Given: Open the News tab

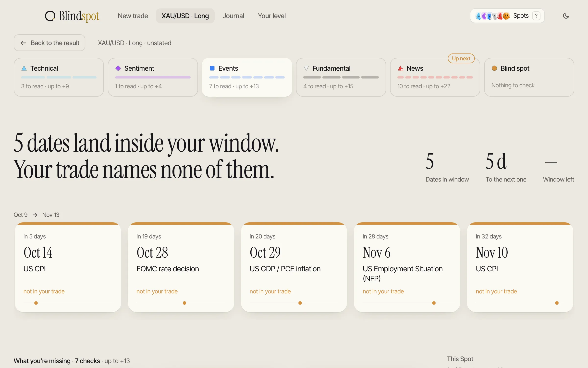Looking at the screenshot, I should (x=435, y=77).
